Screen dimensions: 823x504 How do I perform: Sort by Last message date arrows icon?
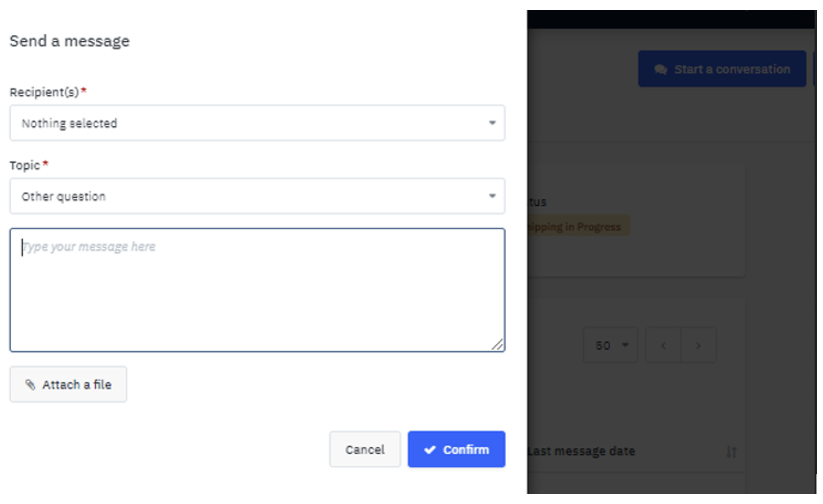click(732, 452)
